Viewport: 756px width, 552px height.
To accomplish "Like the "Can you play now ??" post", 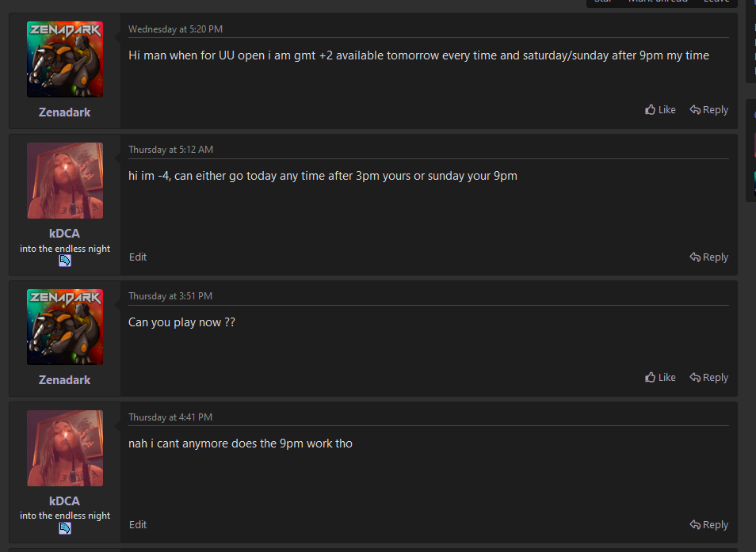I will tap(660, 378).
